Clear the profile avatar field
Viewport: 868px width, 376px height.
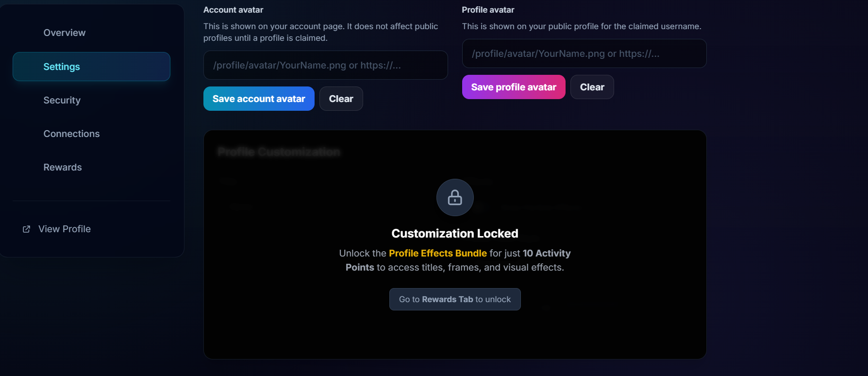[x=592, y=87]
